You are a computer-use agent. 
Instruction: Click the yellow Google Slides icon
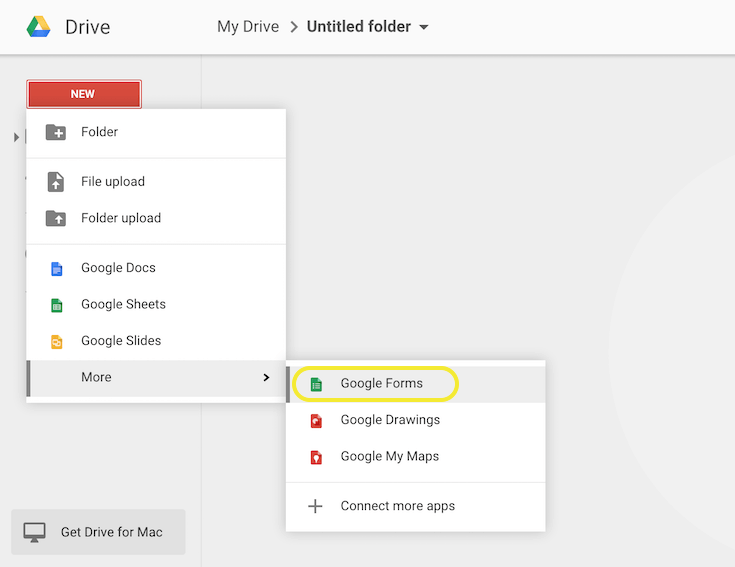56,341
